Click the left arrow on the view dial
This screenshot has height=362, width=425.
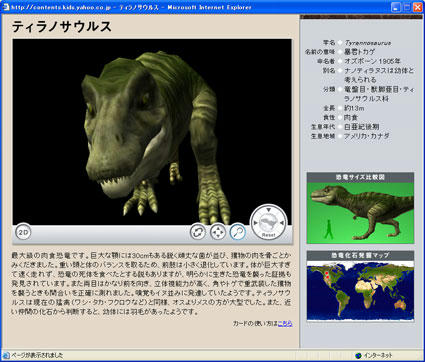(256, 223)
